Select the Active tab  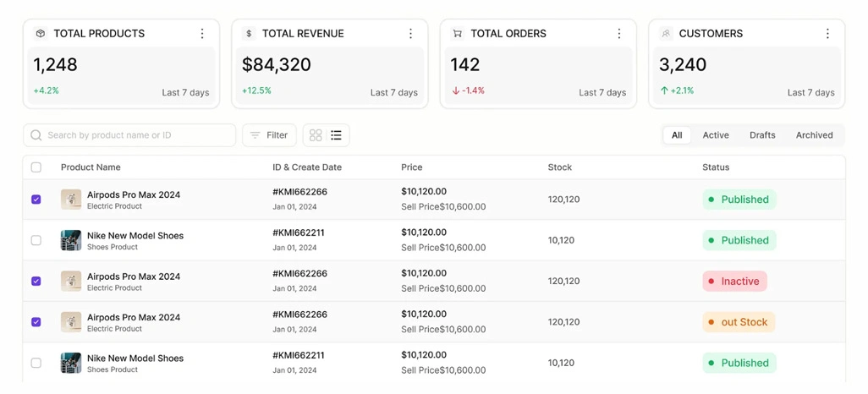click(716, 135)
